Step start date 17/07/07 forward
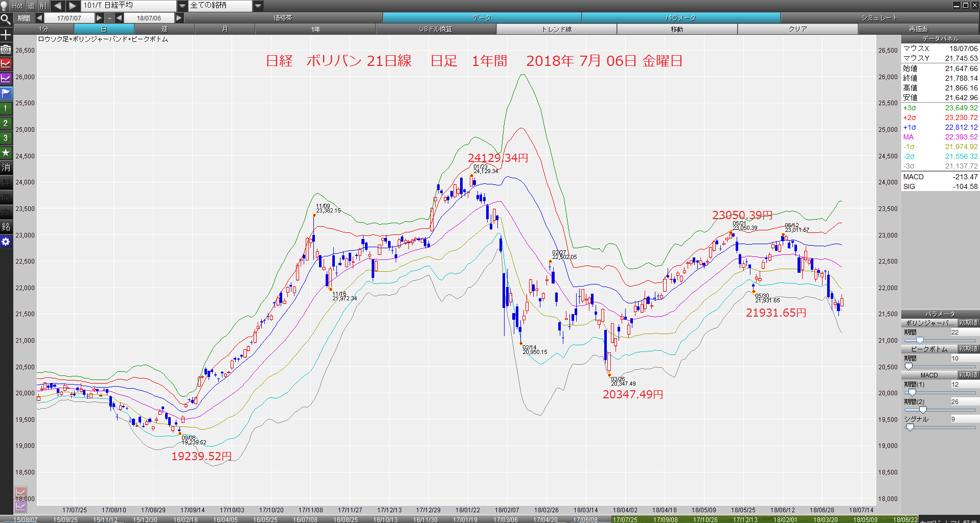This screenshot has width=980, height=523. [100, 18]
